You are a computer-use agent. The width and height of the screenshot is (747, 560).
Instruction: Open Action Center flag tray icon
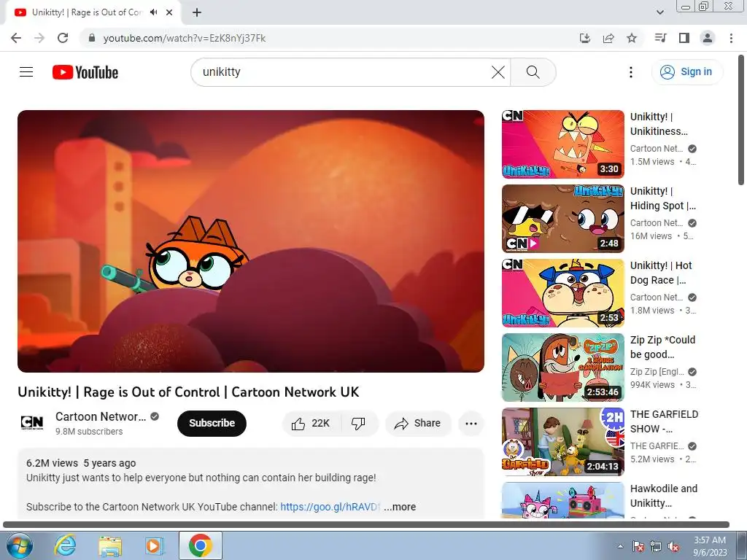tap(638, 546)
